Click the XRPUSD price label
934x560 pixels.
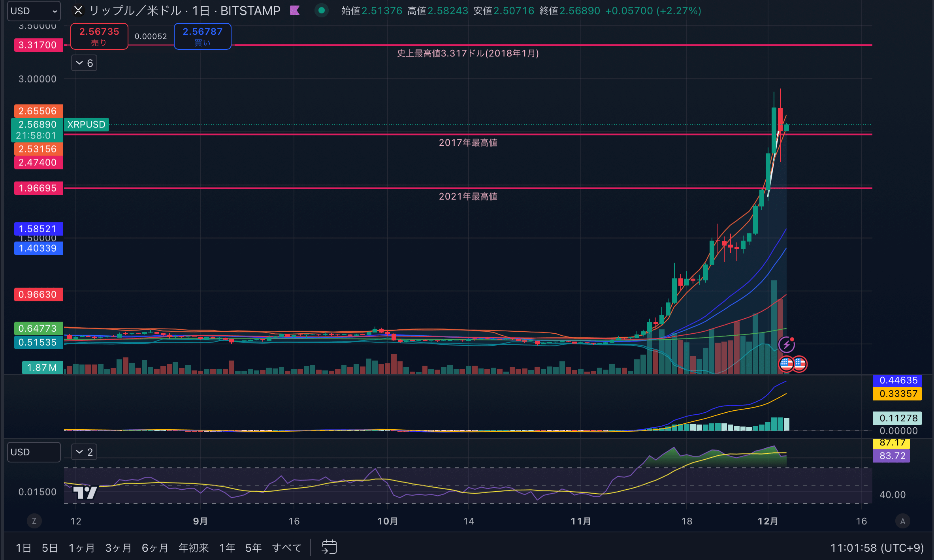coord(86,124)
